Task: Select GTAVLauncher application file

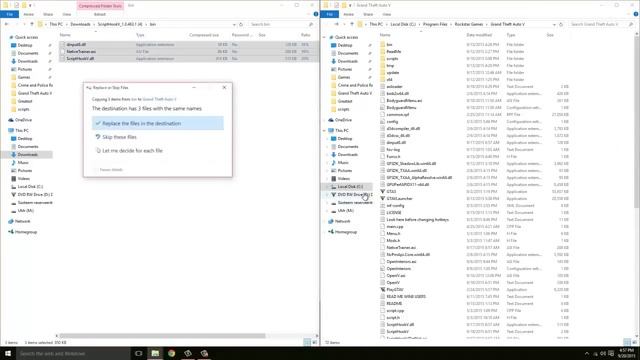Action: click(x=399, y=198)
